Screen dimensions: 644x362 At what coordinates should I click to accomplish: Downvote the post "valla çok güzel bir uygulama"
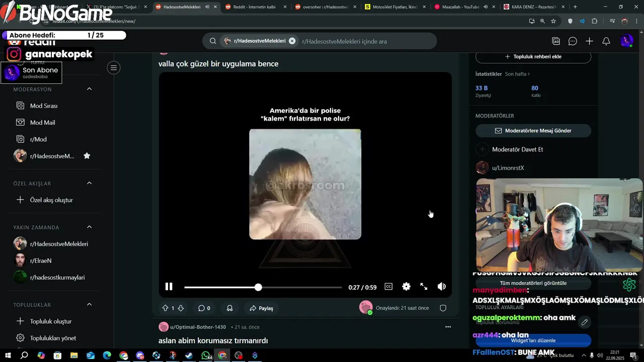(x=181, y=308)
